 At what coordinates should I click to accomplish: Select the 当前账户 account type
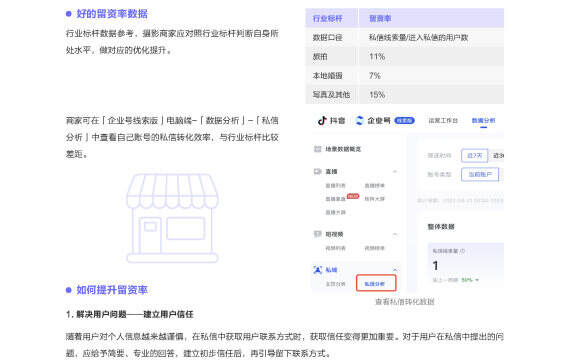click(x=480, y=174)
